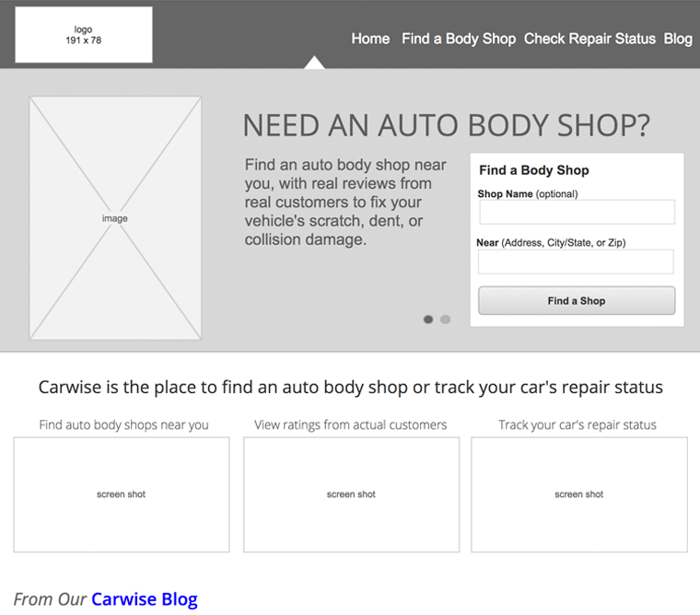Click the Find a Shop button

(x=577, y=301)
